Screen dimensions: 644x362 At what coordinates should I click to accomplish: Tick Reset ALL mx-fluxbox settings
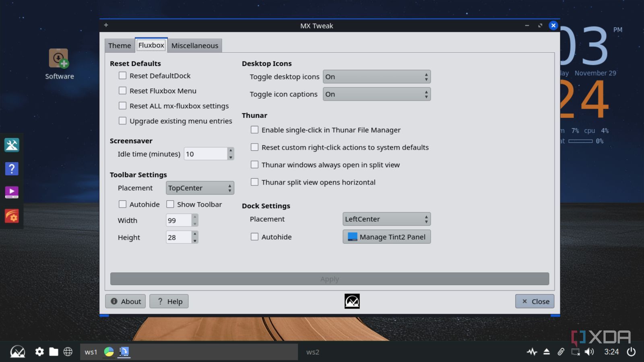click(123, 106)
